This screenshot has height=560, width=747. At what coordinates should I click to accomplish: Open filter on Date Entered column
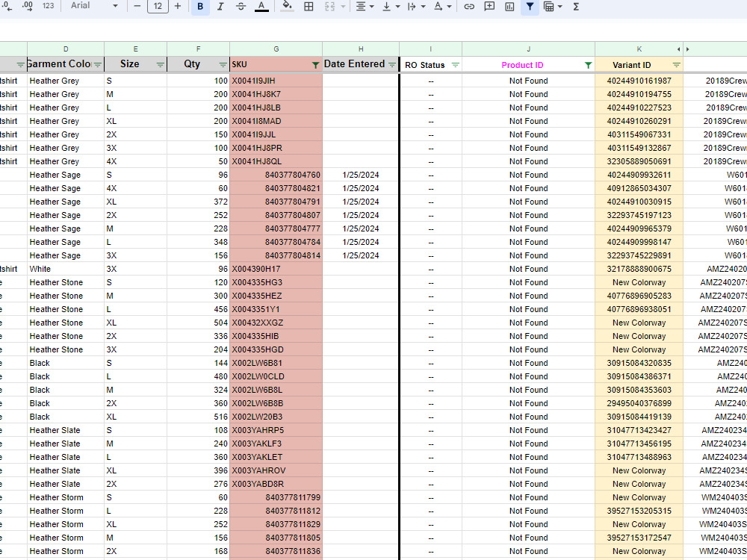point(392,65)
